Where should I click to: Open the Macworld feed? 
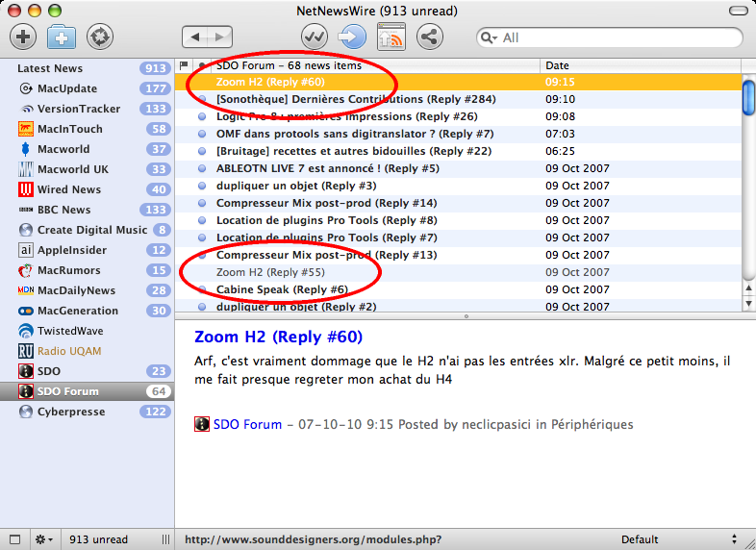(87, 149)
